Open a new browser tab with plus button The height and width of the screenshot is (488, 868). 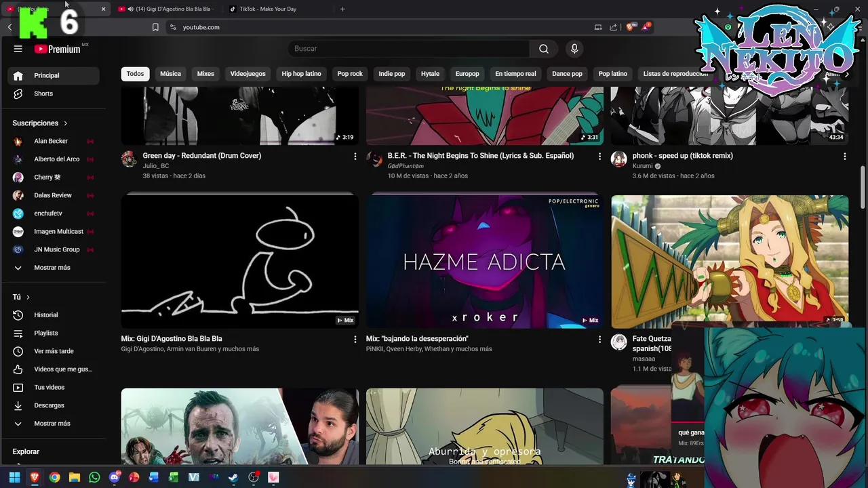(x=342, y=9)
